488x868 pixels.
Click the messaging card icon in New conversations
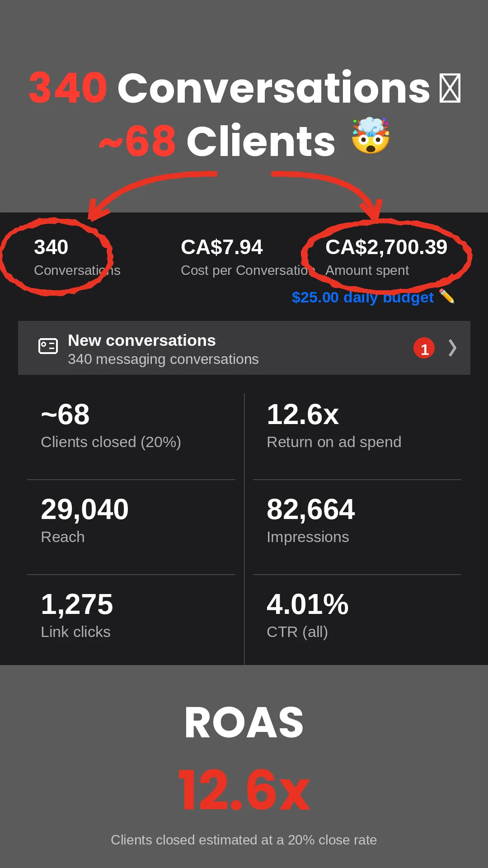[x=48, y=346]
